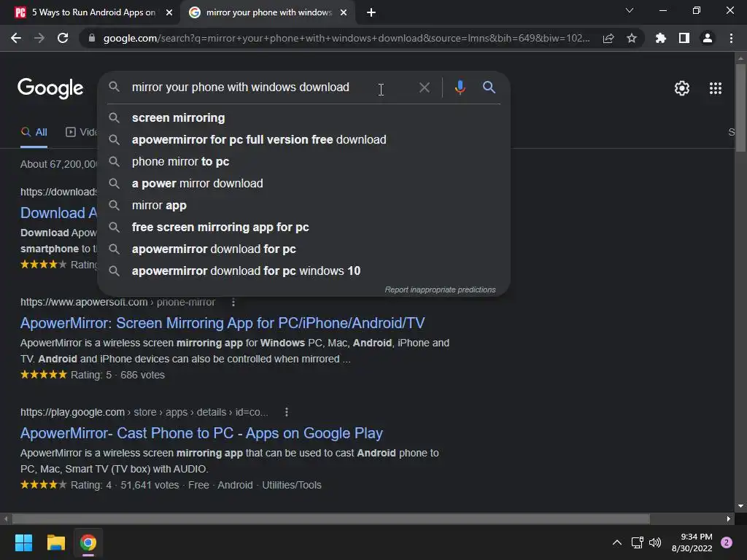Choose the 'screen mirroring' suggestion
The height and width of the screenshot is (560, 747).
tap(304, 117)
